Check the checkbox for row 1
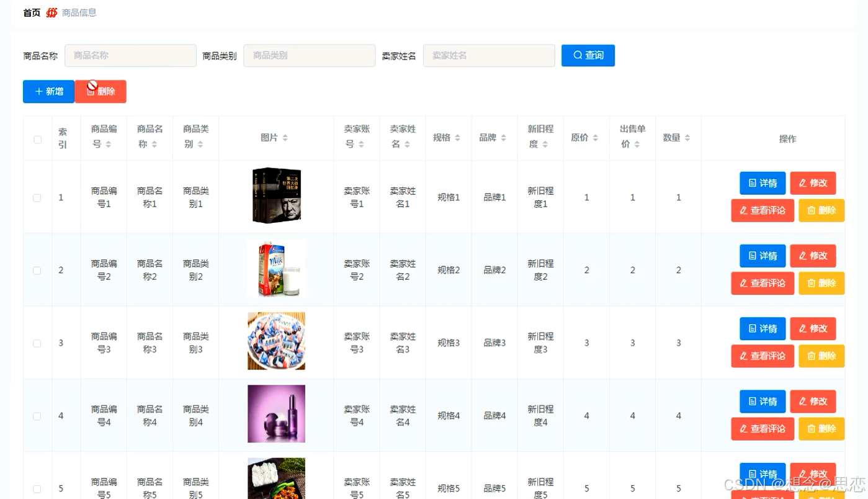This screenshot has height=499, width=868. click(x=37, y=198)
